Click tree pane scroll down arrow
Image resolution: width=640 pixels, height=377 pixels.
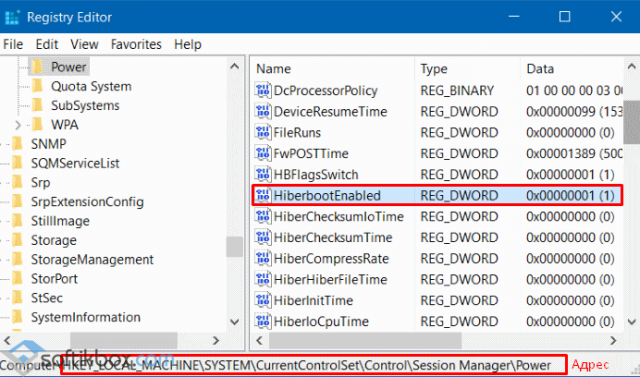pyautogui.click(x=235, y=322)
